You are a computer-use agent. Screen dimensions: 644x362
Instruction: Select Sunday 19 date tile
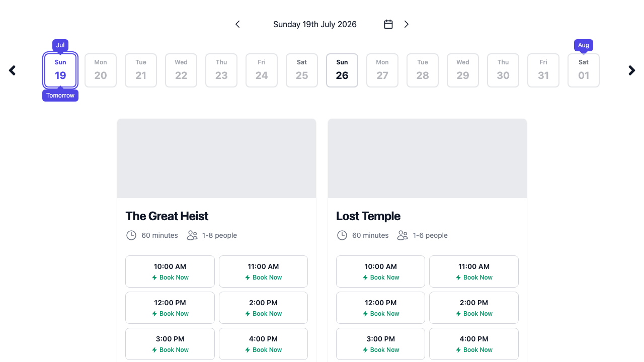(60, 70)
